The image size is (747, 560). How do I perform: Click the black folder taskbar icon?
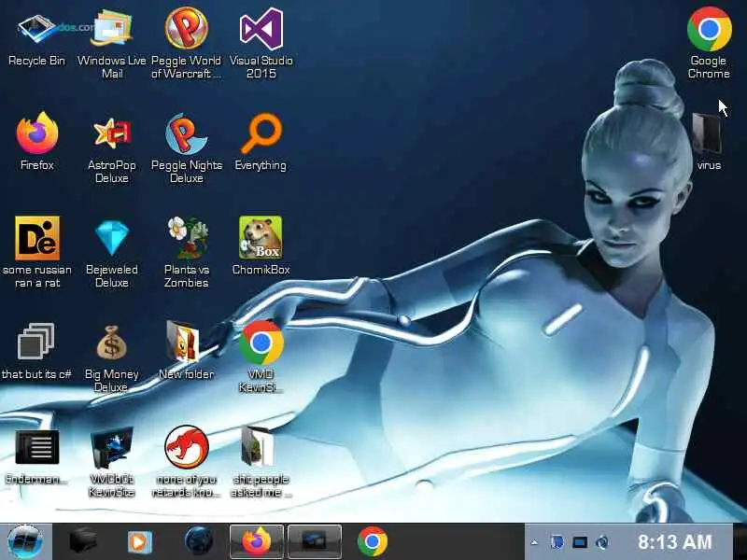tap(83, 542)
